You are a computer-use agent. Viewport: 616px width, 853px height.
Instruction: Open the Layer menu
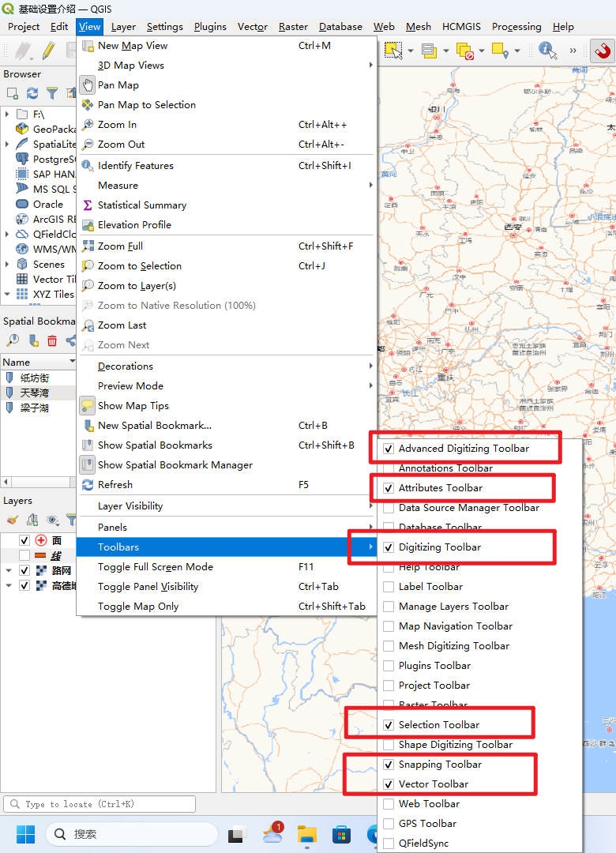click(123, 27)
